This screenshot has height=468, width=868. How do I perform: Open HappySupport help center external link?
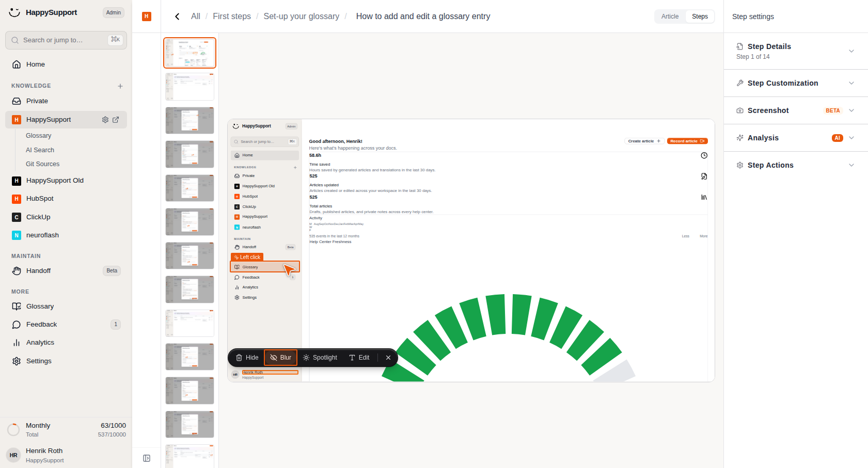click(x=116, y=120)
